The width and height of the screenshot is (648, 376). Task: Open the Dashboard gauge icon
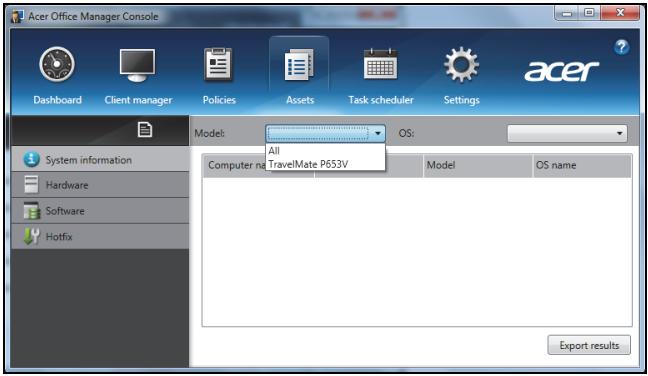[57, 64]
